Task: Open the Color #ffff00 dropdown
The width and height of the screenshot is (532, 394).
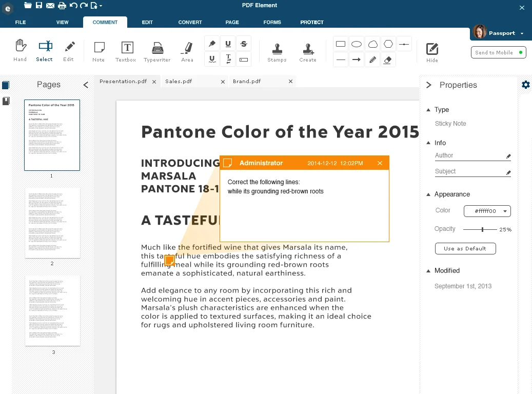Action: point(487,211)
